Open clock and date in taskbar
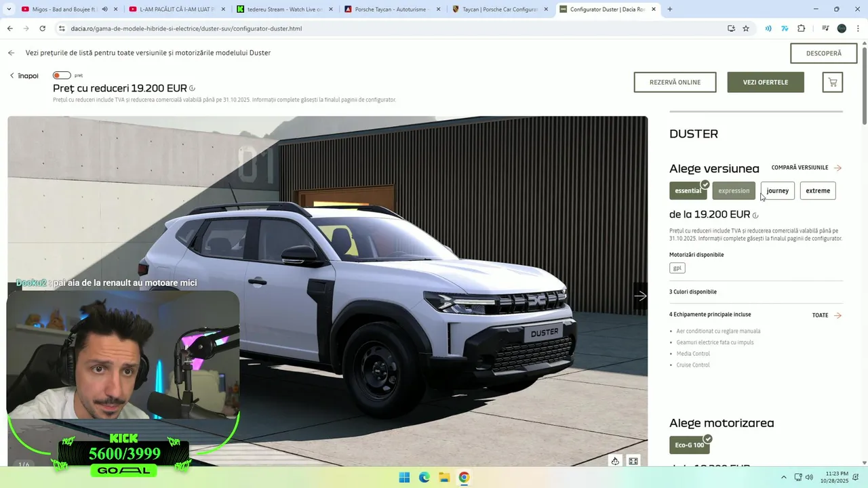Viewport: 868px width, 488px height. (x=834, y=477)
